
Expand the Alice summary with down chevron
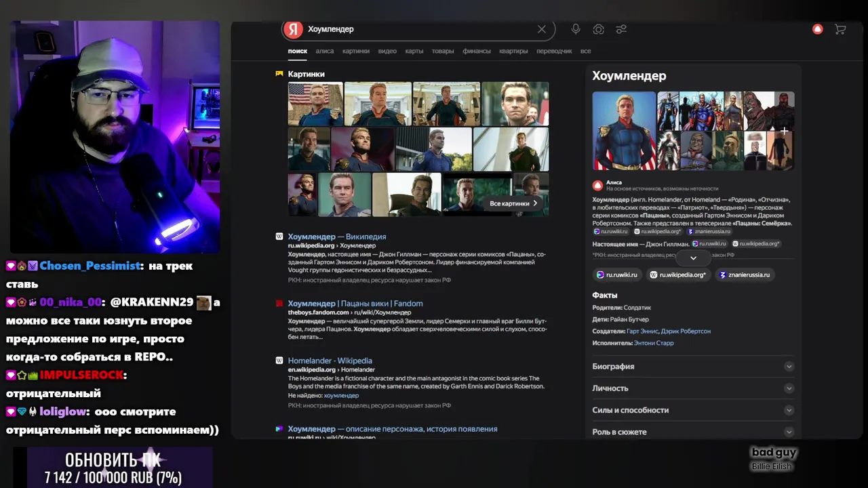click(x=693, y=258)
